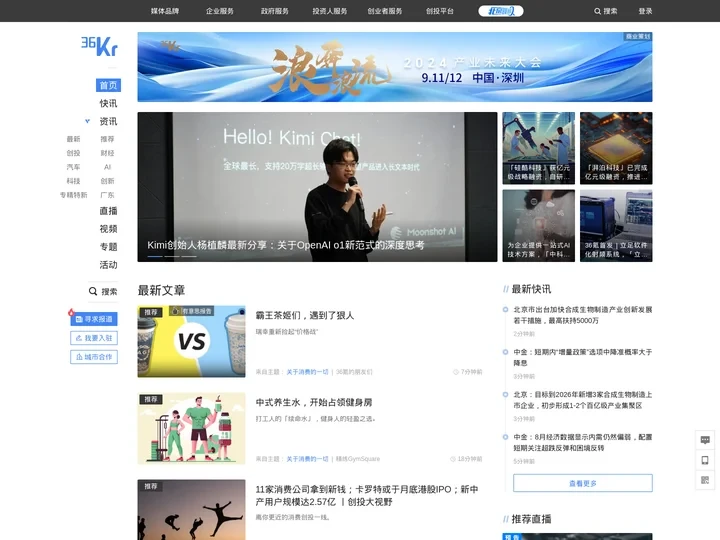Go to 直播 in the sidebar
Image resolution: width=720 pixels, height=540 pixels.
108,211
